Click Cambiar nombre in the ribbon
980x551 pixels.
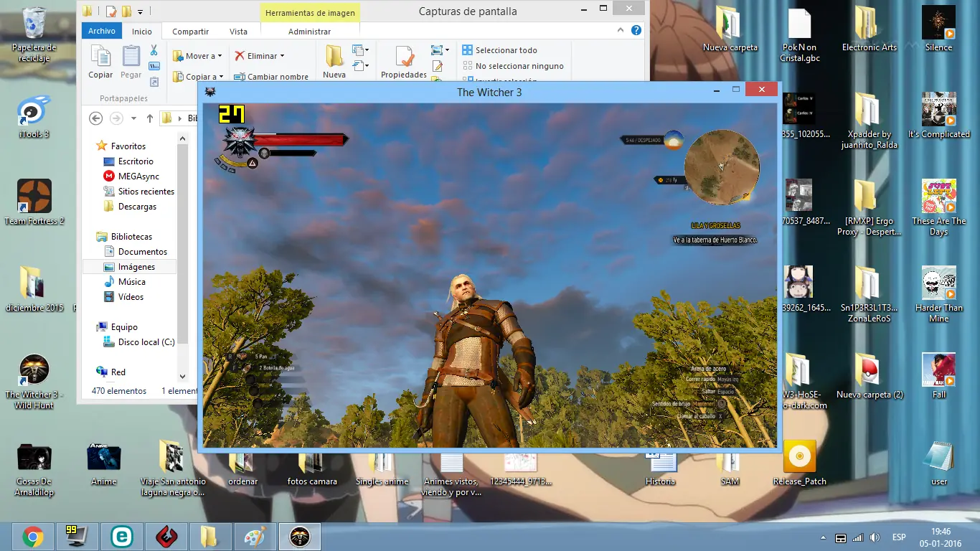pos(271,76)
